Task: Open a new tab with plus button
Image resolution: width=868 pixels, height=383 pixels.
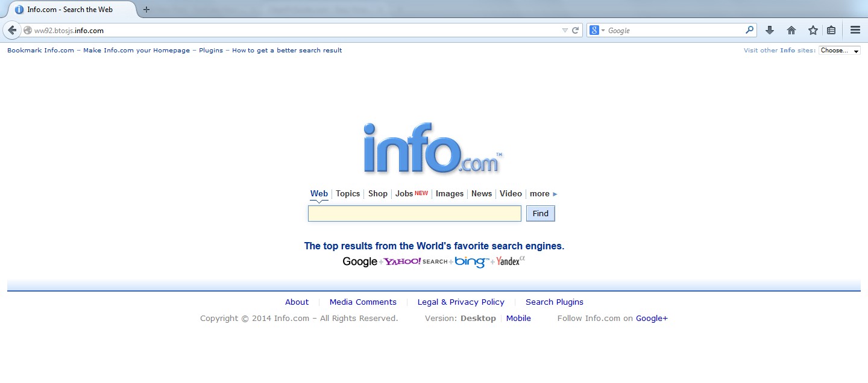Action: 146,10
